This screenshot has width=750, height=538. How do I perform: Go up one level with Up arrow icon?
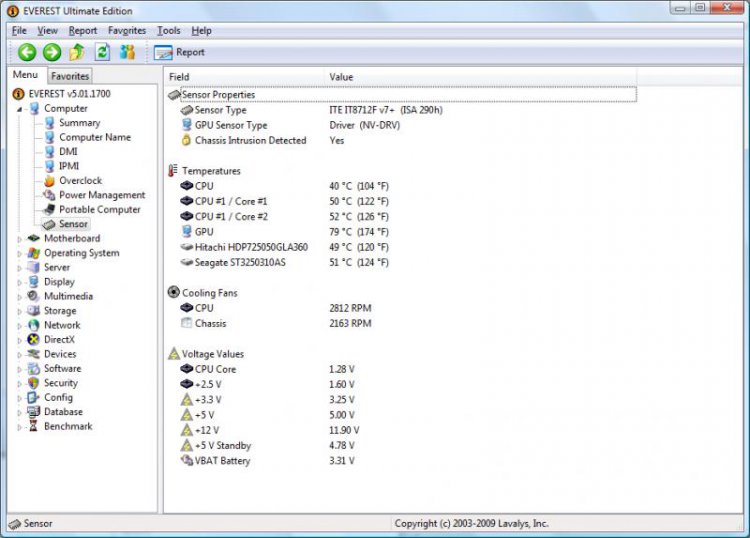click(77, 52)
